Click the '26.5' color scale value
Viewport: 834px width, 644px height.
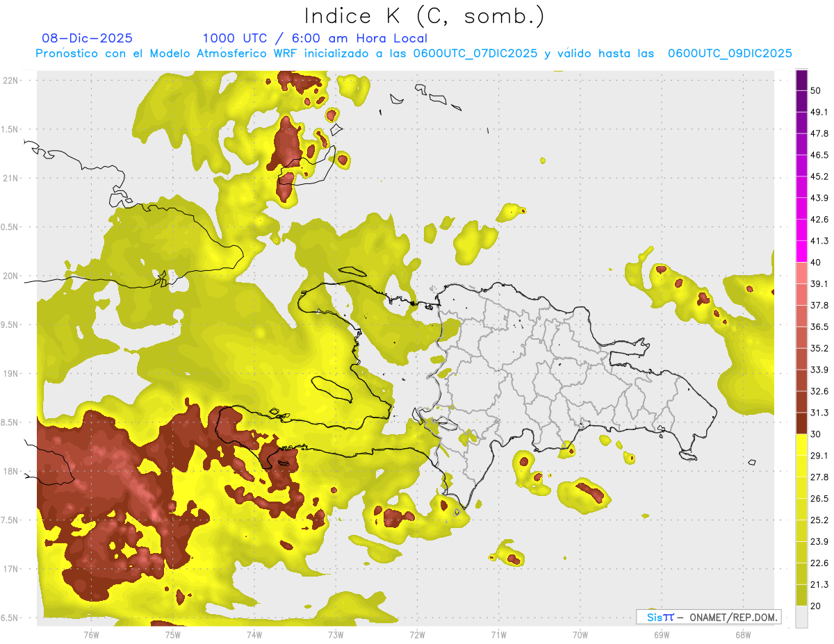(x=819, y=499)
